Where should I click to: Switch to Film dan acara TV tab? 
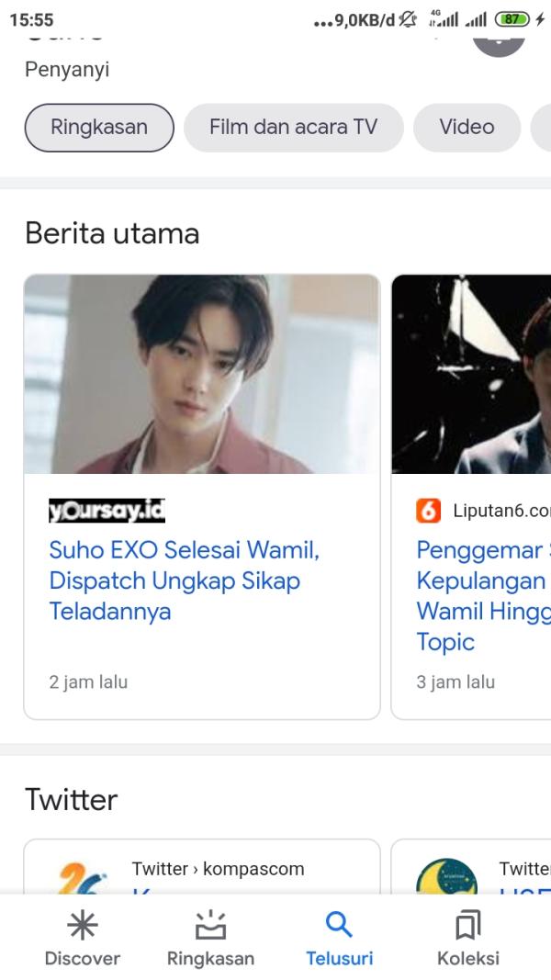click(x=293, y=127)
